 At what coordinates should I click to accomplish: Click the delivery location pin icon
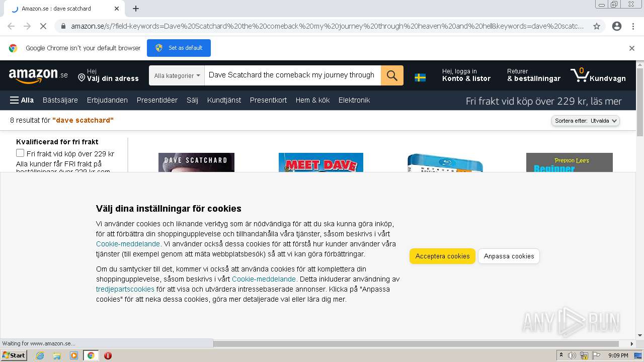[x=82, y=77]
